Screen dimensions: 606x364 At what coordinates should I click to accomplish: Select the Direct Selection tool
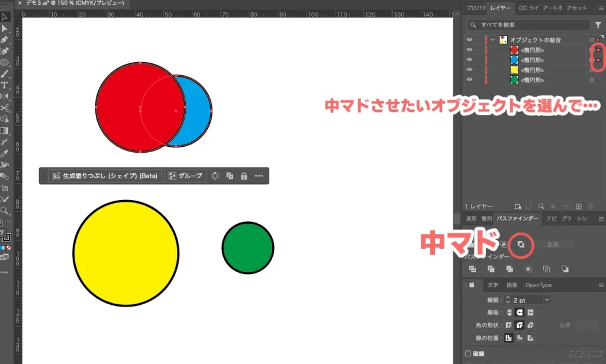(5, 28)
